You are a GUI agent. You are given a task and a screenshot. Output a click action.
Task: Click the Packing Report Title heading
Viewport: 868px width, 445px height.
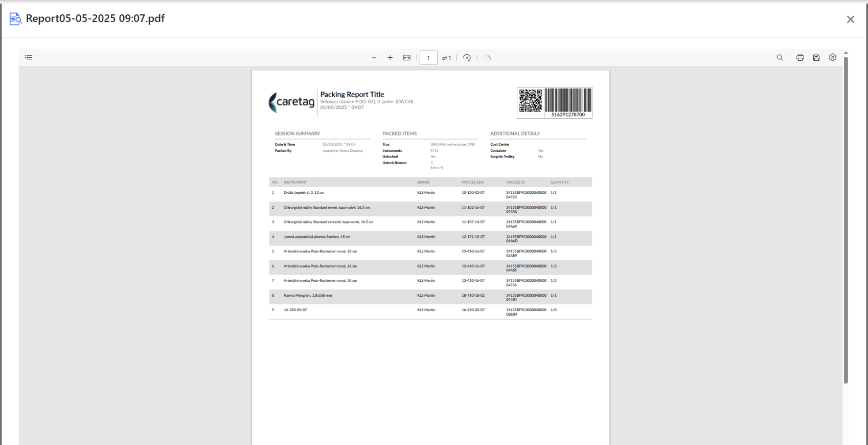(352, 94)
